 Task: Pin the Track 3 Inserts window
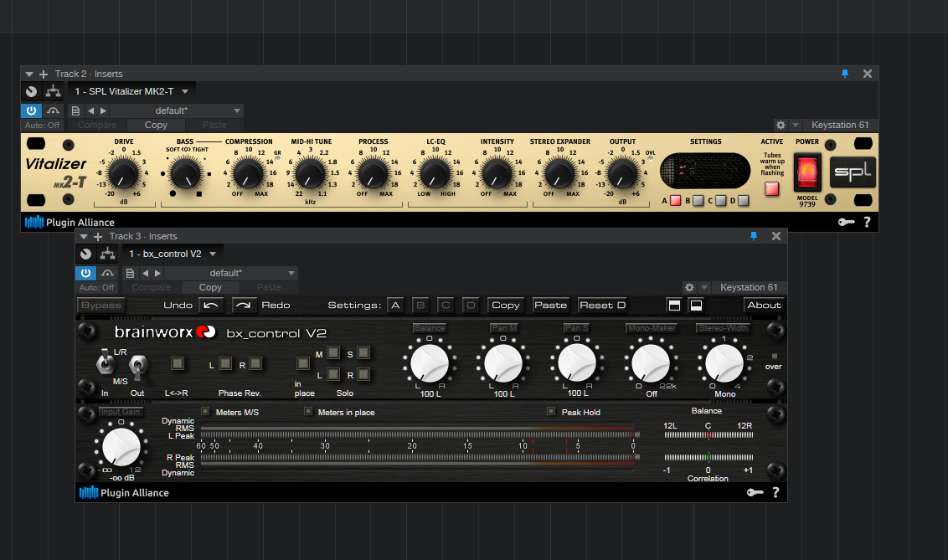click(754, 236)
